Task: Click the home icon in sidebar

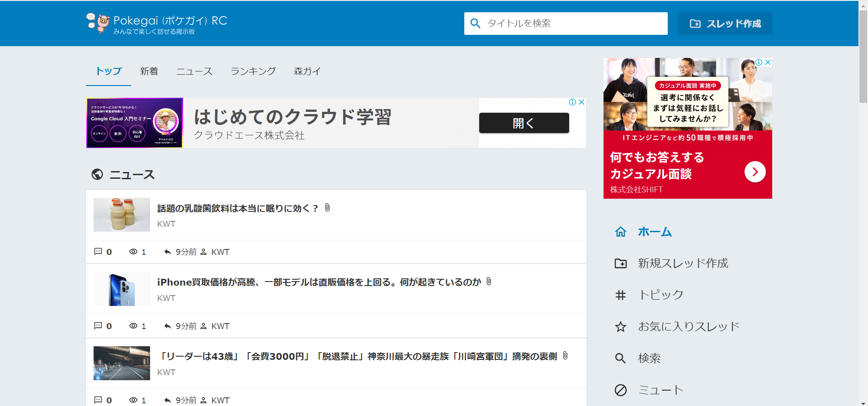Action: [x=621, y=232]
